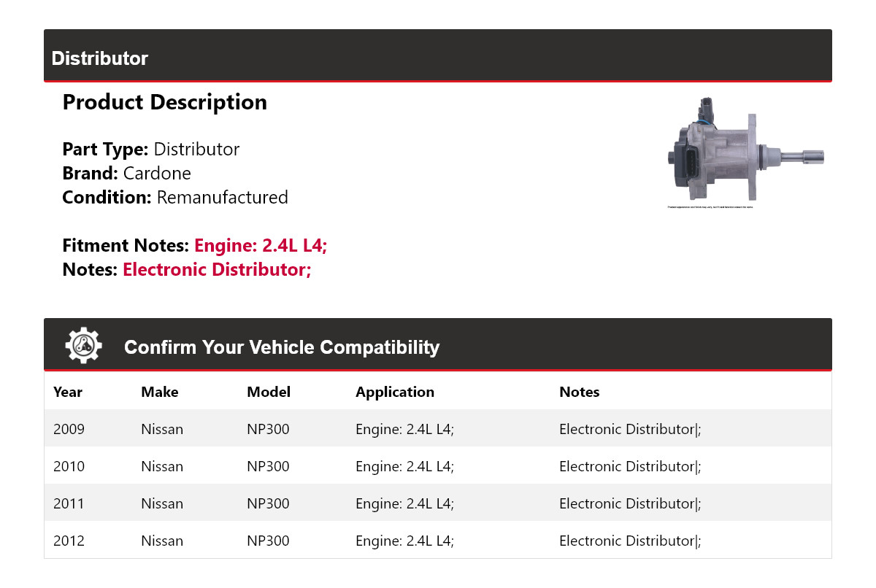876x588 pixels.
Task: Click the Brand "Cardone" text
Action: pyautogui.click(x=157, y=174)
